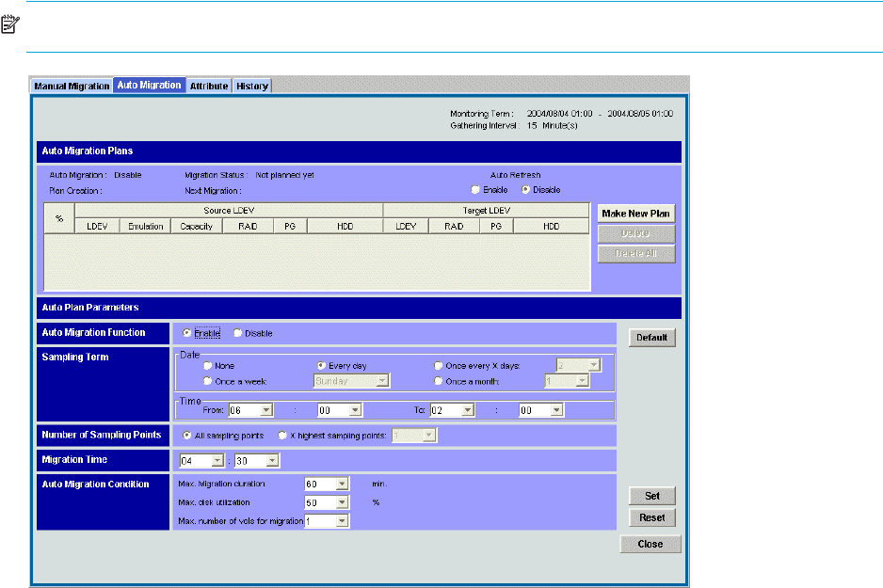Choose None for sampling date
Viewport: 883px width, 588px height.
point(207,365)
